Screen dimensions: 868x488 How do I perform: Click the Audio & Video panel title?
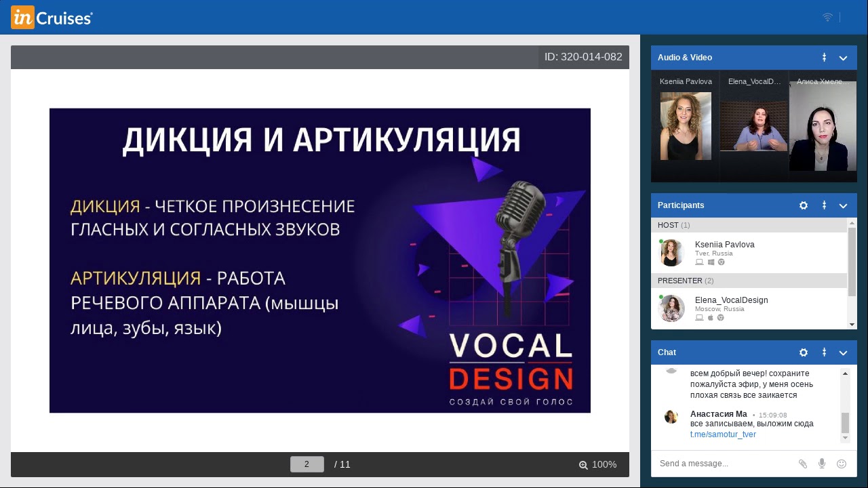click(685, 58)
